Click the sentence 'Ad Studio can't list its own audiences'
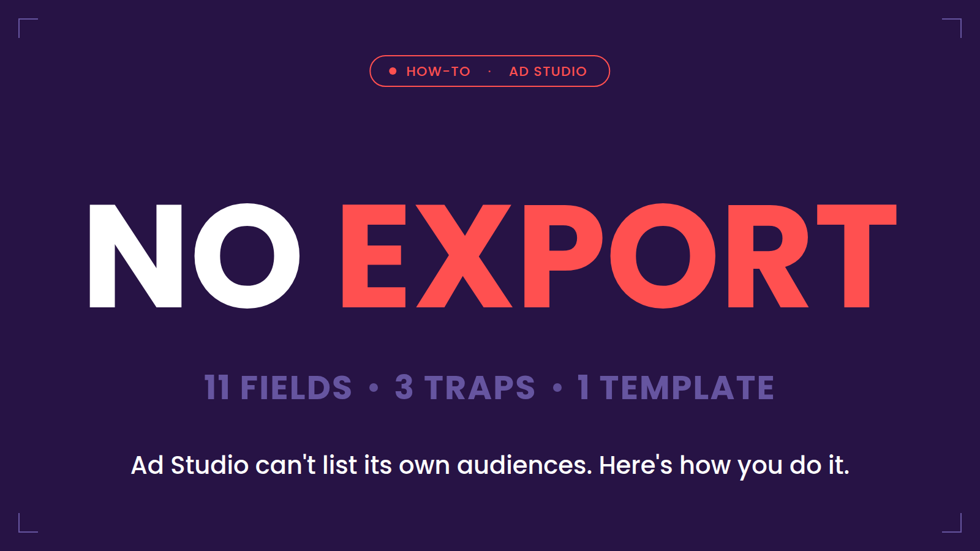This screenshot has width=980, height=551. pos(361,465)
